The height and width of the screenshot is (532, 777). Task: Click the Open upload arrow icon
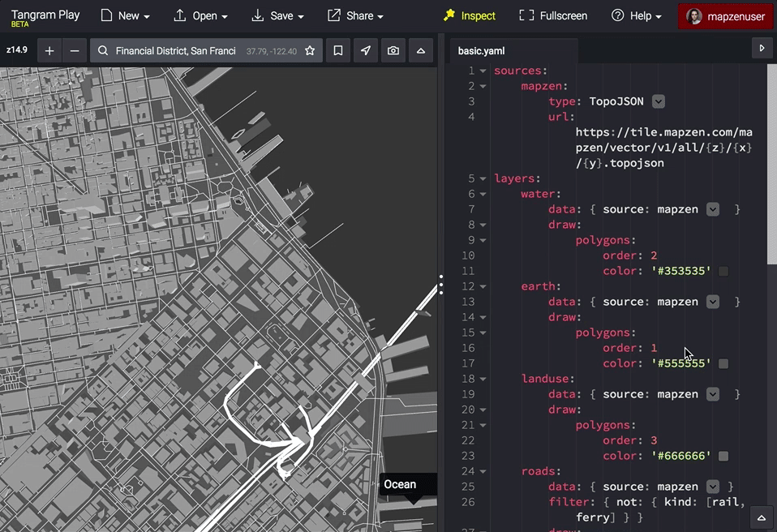click(179, 15)
